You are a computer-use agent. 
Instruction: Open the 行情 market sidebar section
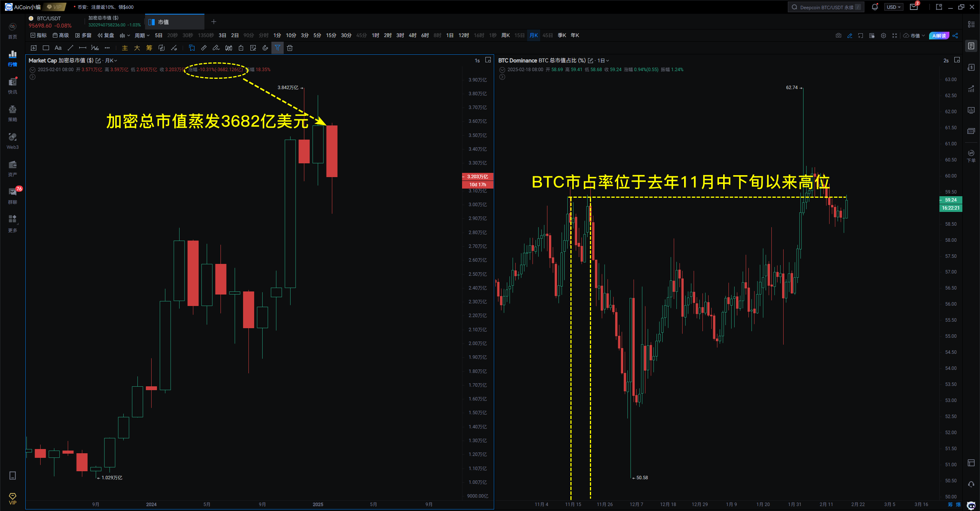(x=13, y=58)
